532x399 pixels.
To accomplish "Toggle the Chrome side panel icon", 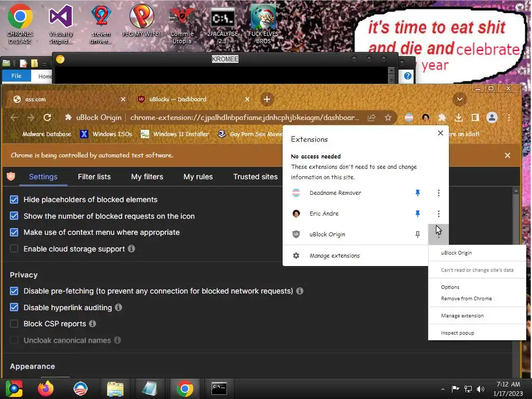I will 475,117.
